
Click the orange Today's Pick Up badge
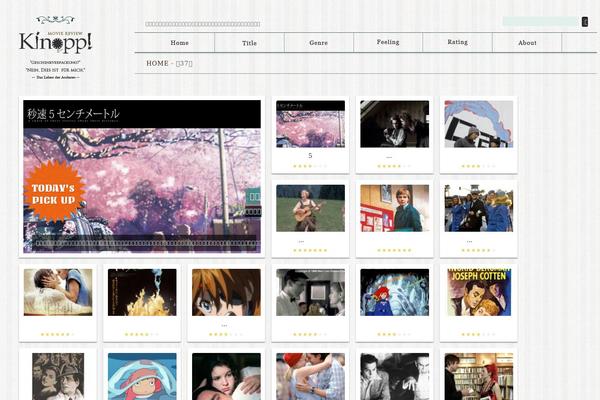coord(54,192)
